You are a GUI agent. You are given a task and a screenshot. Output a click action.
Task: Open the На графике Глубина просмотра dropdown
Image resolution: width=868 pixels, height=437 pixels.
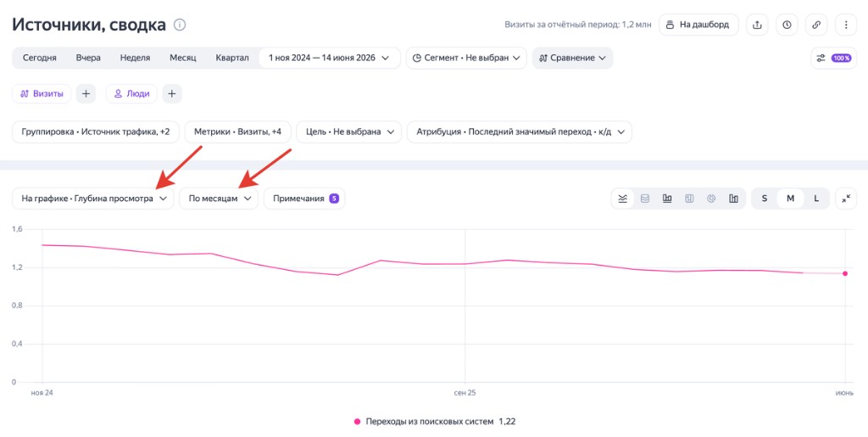[93, 199]
